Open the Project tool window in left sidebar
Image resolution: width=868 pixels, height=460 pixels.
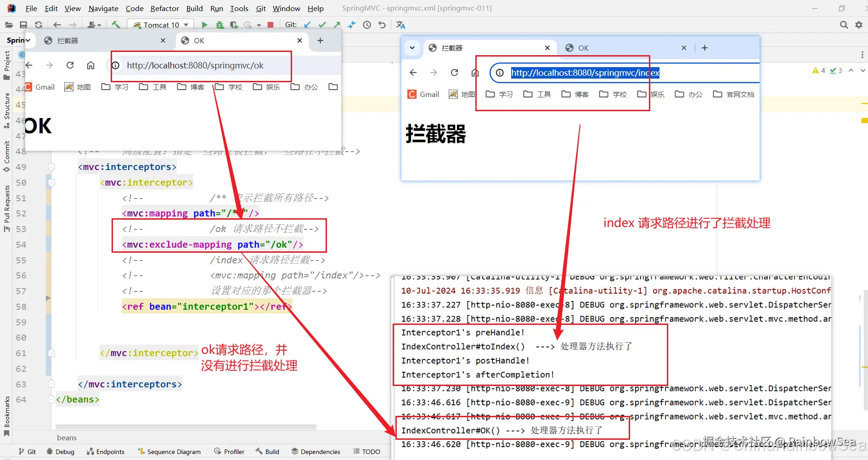pos(6,62)
